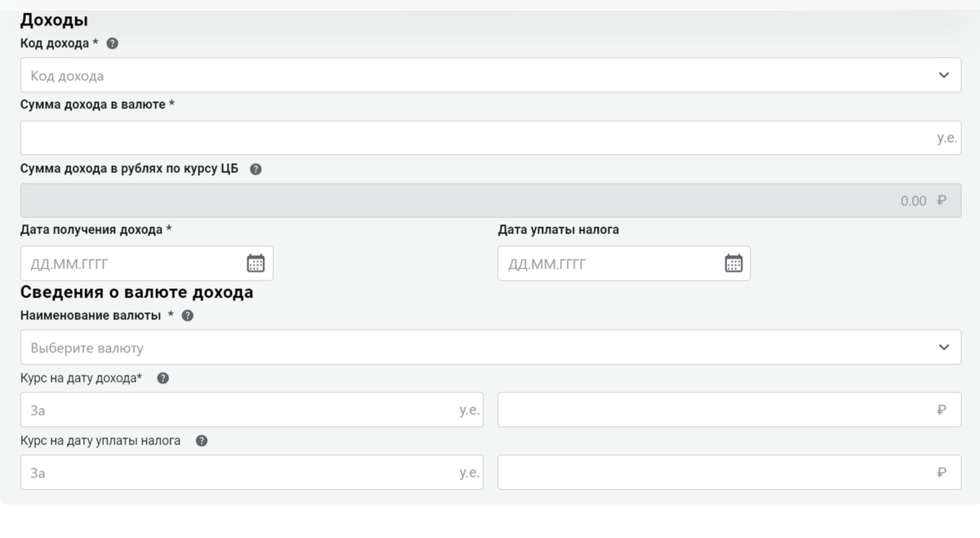
Task: Click help icon beside Курс на дату дохода
Action: pyautogui.click(x=163, y=378)
